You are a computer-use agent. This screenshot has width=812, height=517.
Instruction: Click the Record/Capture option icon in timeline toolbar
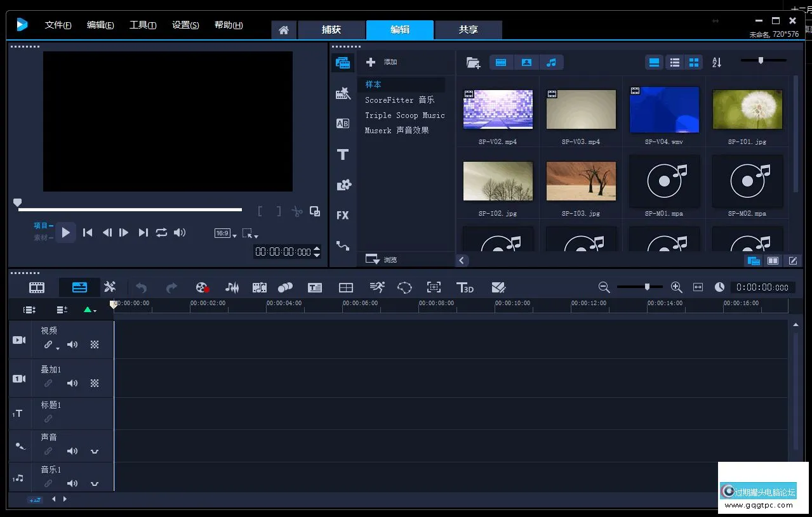[202, 288]
